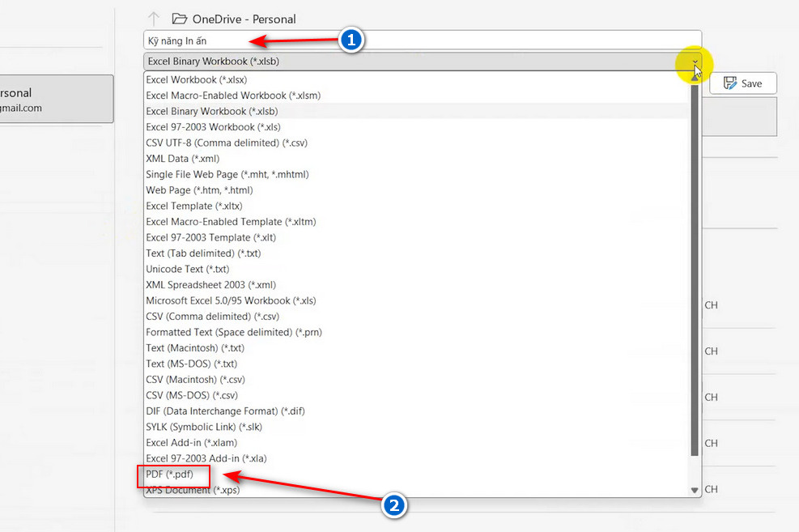This screenshot has width=799, height=532.
Task: Select Single File Web Page format
Action: (227, 174)
